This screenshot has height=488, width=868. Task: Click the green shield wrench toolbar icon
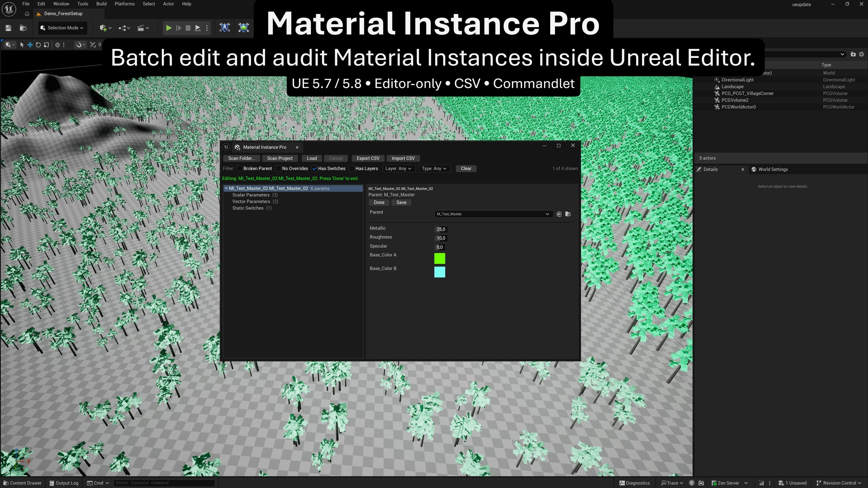244,28
